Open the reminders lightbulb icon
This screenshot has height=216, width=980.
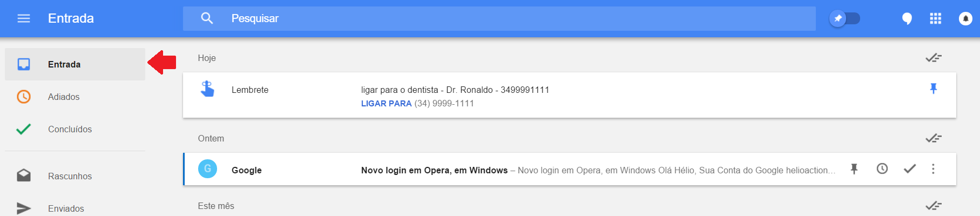(907, 19)
